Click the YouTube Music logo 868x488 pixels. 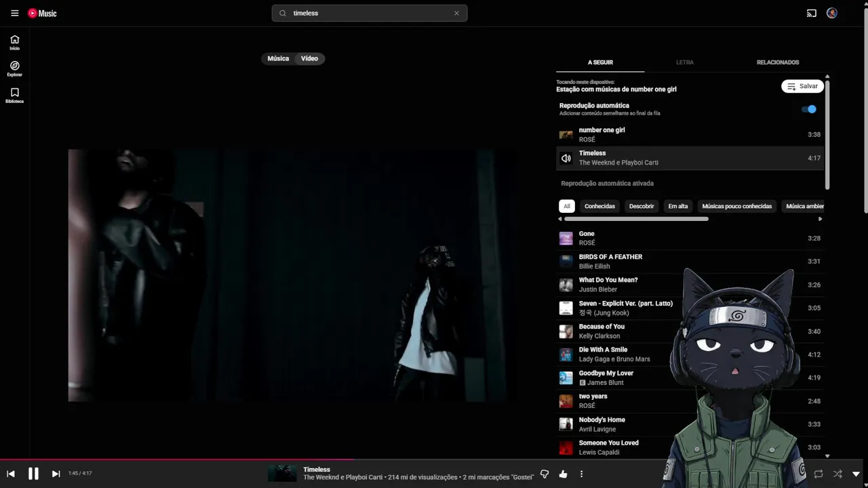42,13
